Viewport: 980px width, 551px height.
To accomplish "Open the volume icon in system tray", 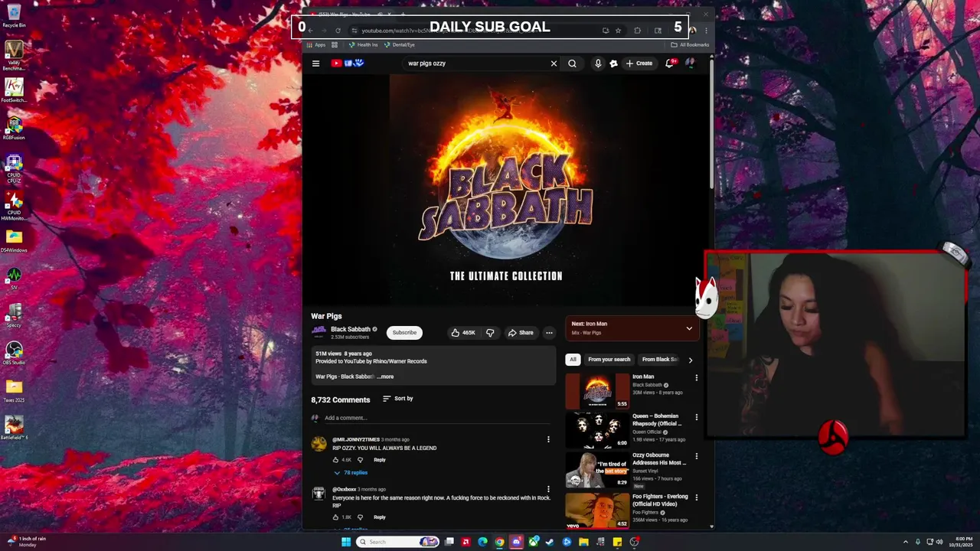I will pos(939,542).
